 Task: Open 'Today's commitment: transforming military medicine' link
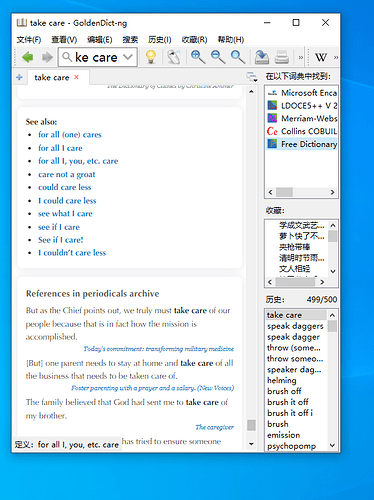159,349
